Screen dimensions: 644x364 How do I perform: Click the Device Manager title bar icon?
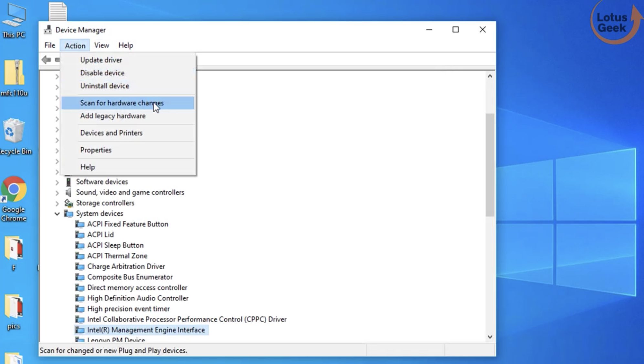(x=48, y=30)
